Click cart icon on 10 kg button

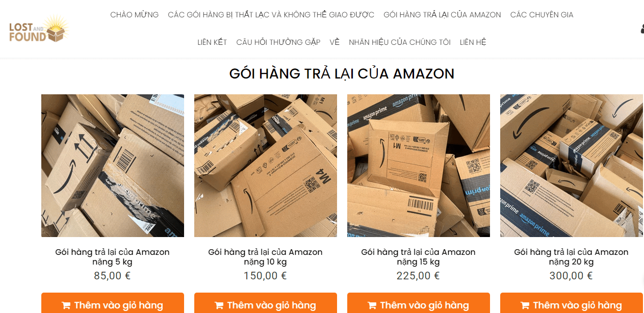coord(219,305)
